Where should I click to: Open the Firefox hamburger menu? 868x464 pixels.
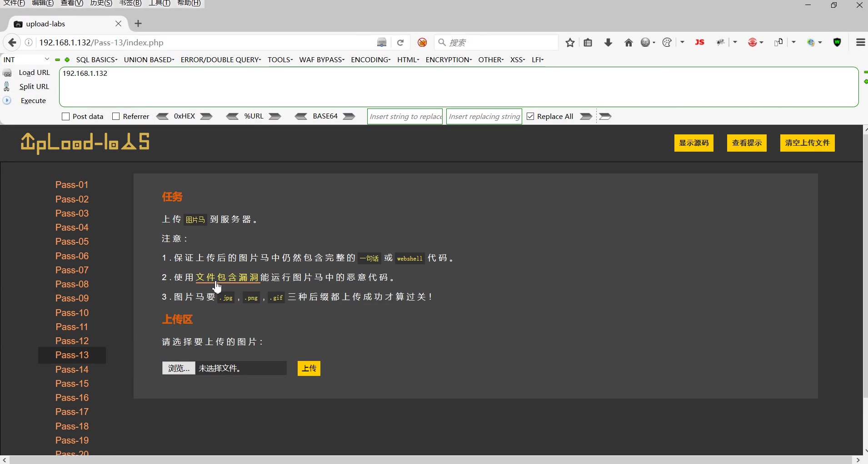pyautogui.click(x=860, y=42)
